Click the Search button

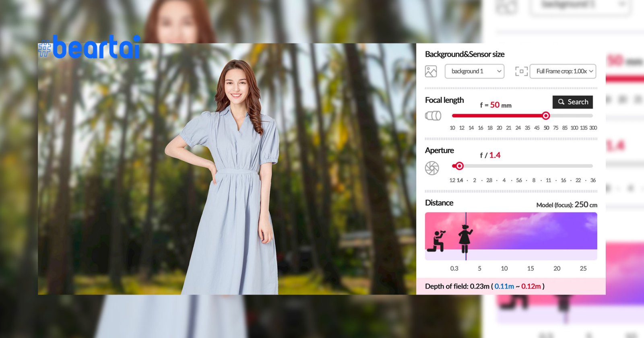[572, 102]
